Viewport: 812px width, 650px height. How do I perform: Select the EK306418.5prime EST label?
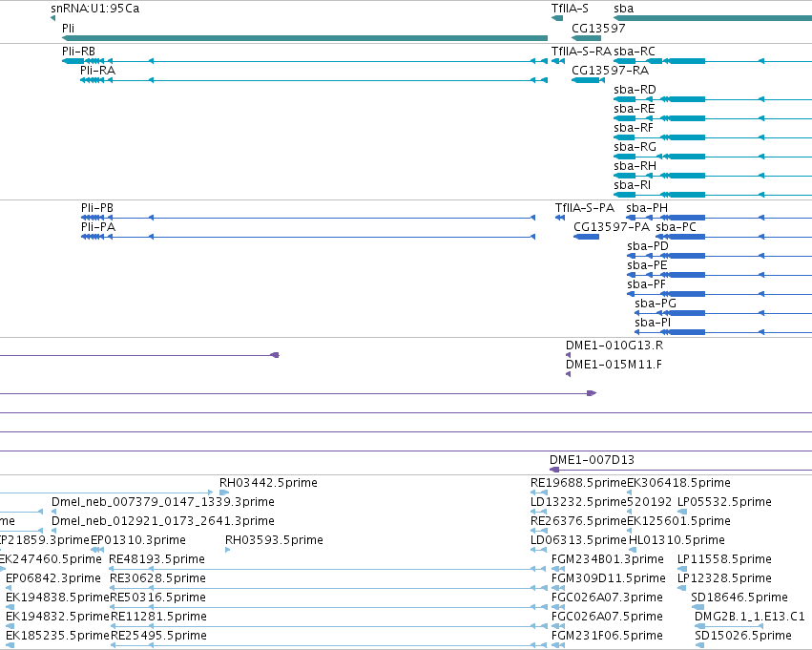(679, 483)
